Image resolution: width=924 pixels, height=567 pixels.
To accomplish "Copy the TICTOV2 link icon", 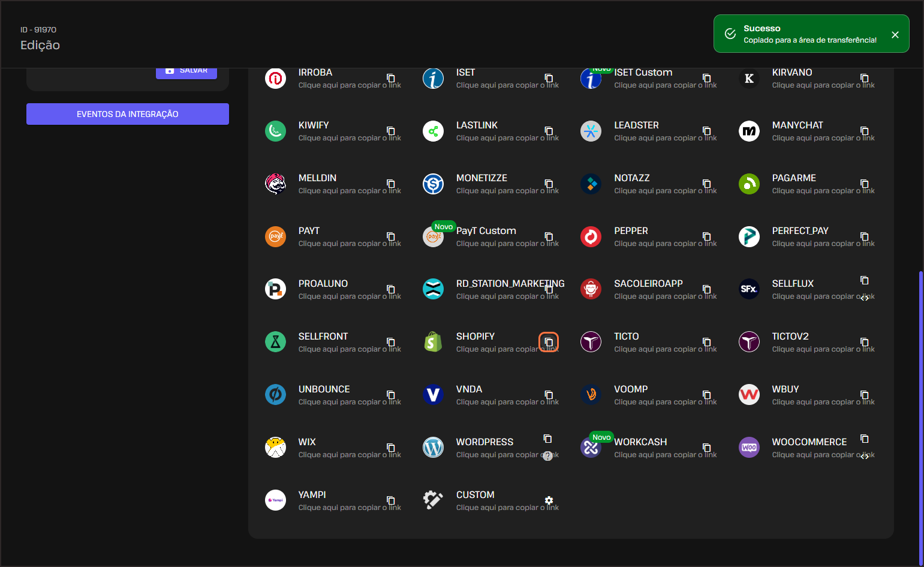I will (x=865, y=342).
